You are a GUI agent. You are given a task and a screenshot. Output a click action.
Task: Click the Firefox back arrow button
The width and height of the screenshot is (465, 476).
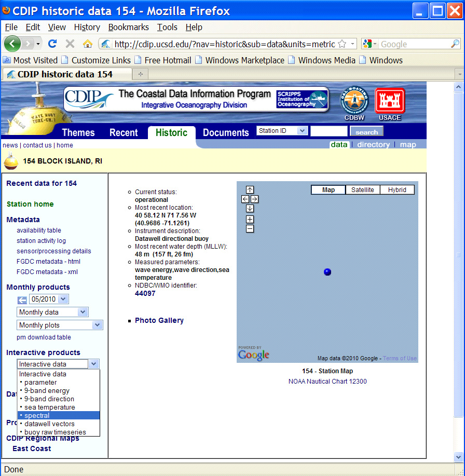12,44
